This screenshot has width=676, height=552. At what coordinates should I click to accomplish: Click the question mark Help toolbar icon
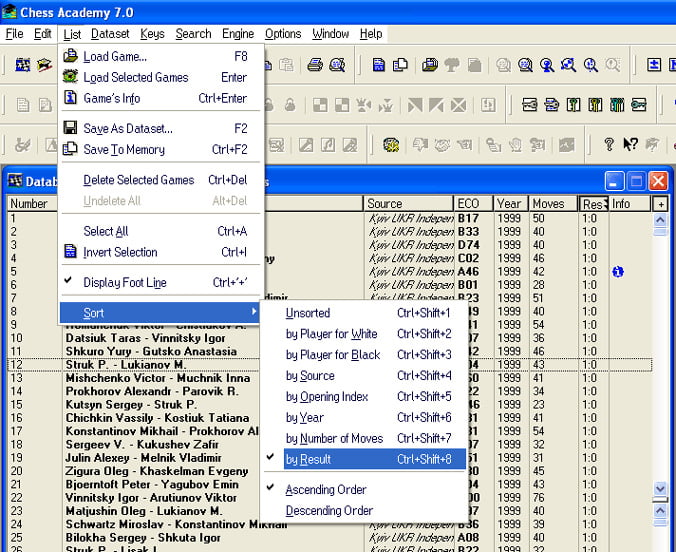[609, 144]
